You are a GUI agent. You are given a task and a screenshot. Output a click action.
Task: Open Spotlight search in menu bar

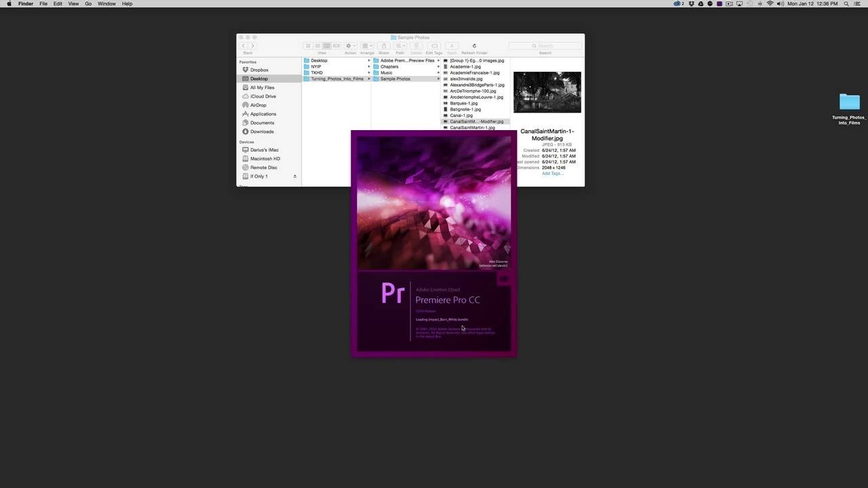tap(846, 3)
